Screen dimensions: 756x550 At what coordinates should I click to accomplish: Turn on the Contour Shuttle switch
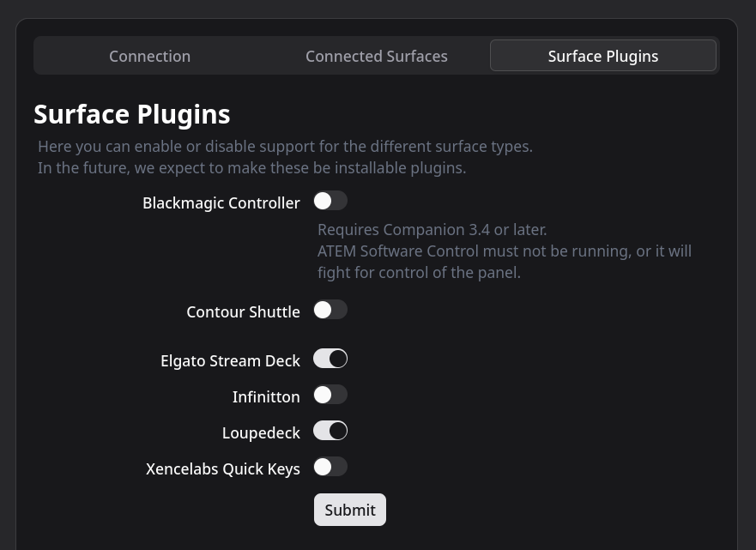pyautogui.click(x=330, y=309)
